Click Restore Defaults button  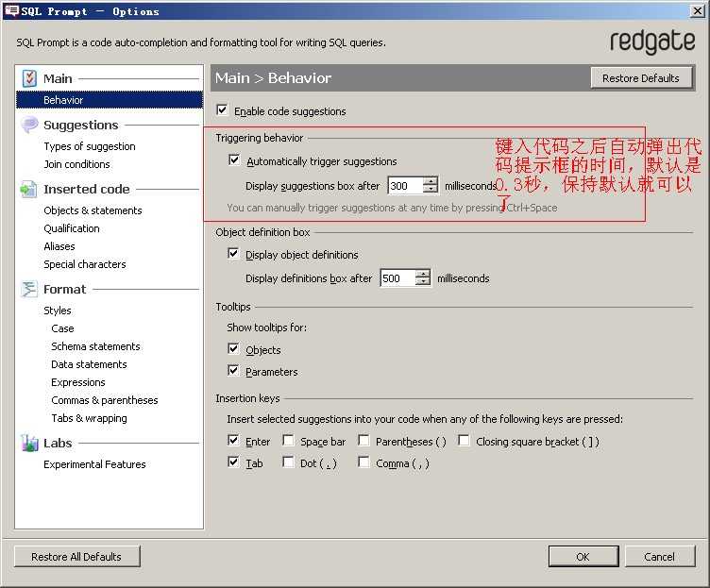tap(641, 78)
